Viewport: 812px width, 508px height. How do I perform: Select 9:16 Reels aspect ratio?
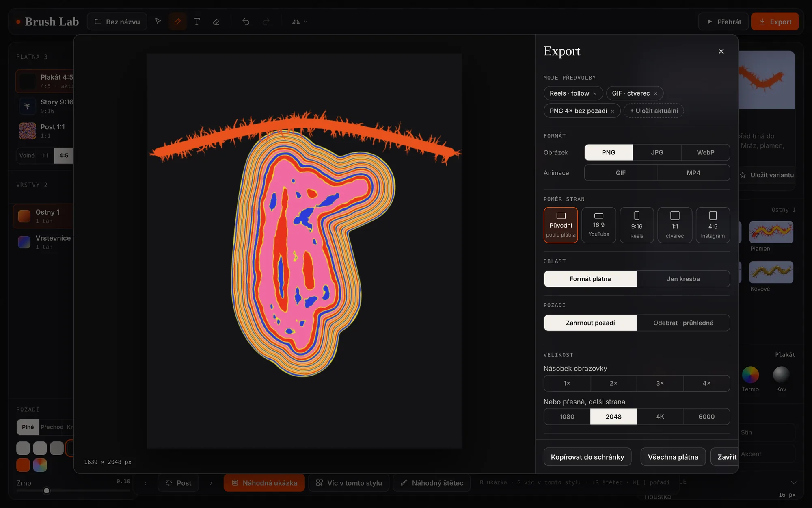(637, 225)
